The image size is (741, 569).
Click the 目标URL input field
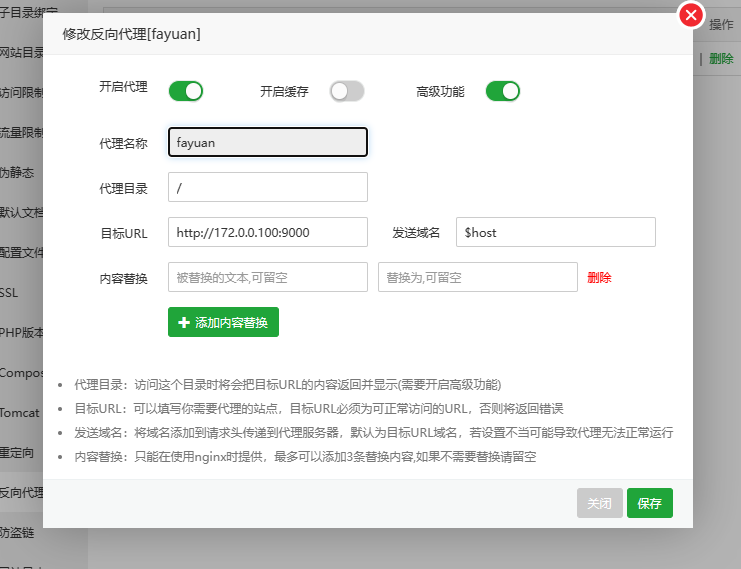click(268, 232)
